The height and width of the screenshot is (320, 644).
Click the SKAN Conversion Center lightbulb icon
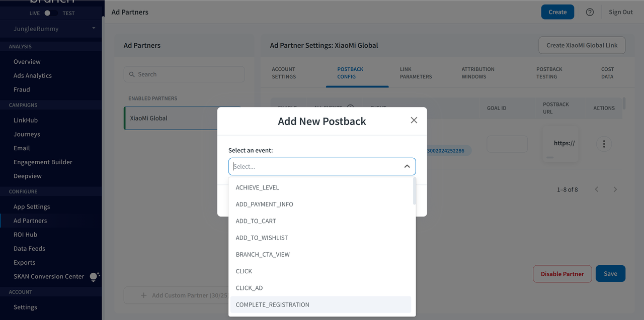94,276
